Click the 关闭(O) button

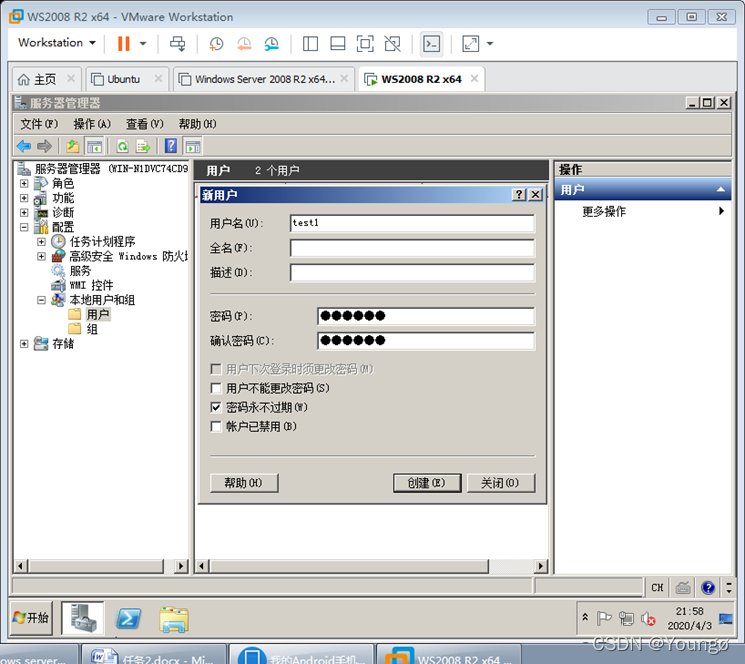[500, 483]
